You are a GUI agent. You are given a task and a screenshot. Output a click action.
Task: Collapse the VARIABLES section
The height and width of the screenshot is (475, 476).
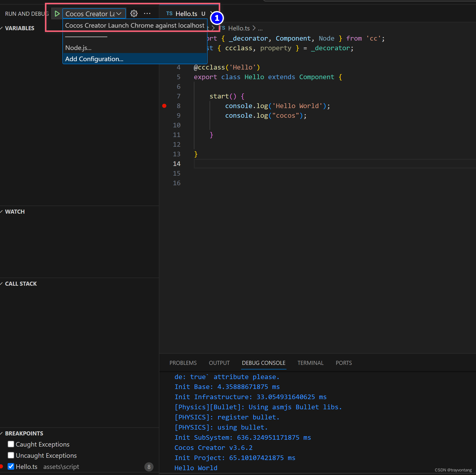pos(19,28)
